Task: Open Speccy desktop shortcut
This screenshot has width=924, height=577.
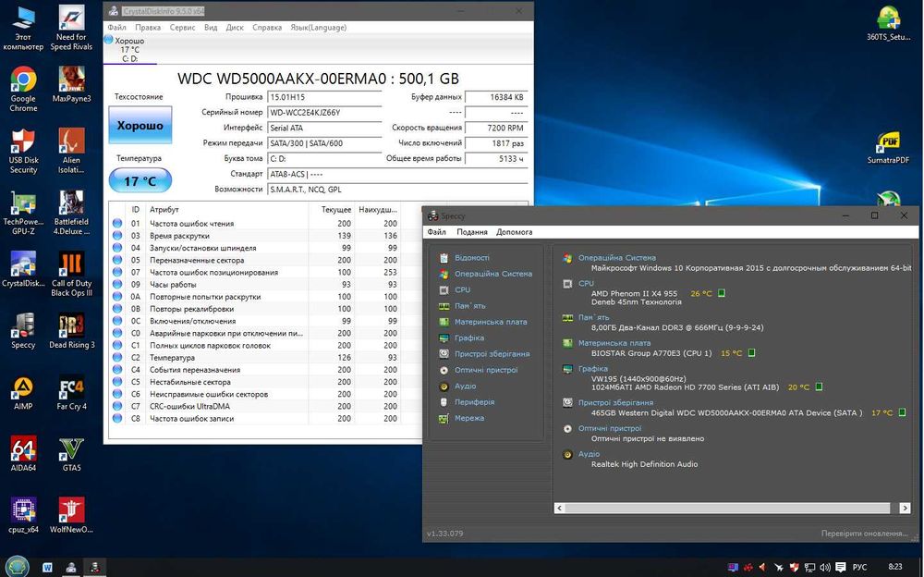Action: (x=23, y=330)
